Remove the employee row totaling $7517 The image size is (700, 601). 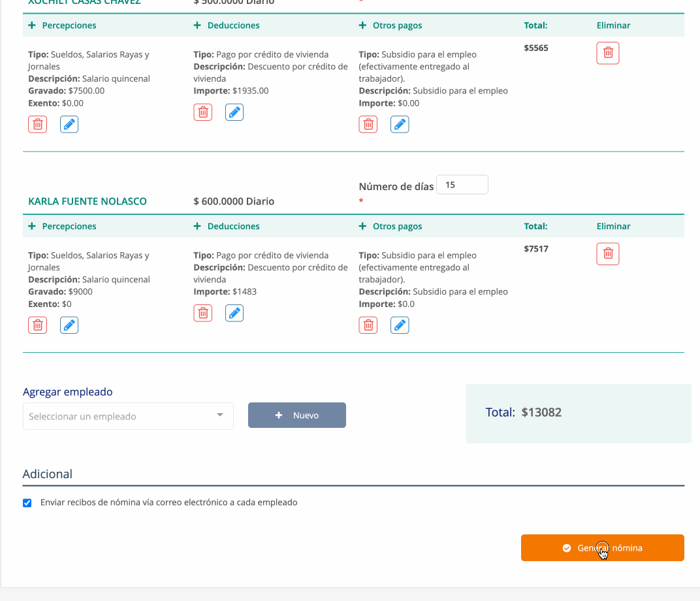(x=608, y=254)
